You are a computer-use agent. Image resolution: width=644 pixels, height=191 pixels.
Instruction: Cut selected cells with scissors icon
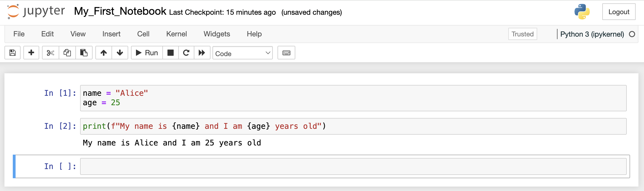[x=50, y=53]
